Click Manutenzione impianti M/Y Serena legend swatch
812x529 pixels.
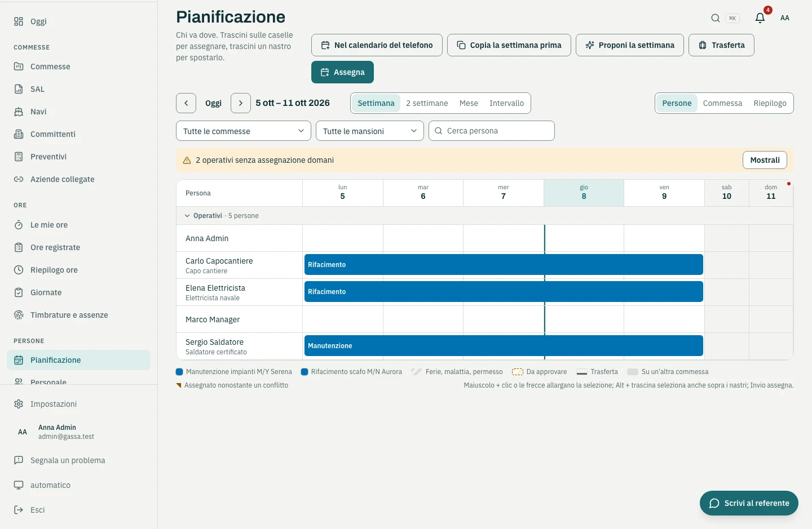pyautogui.click(x=179, y=372)
